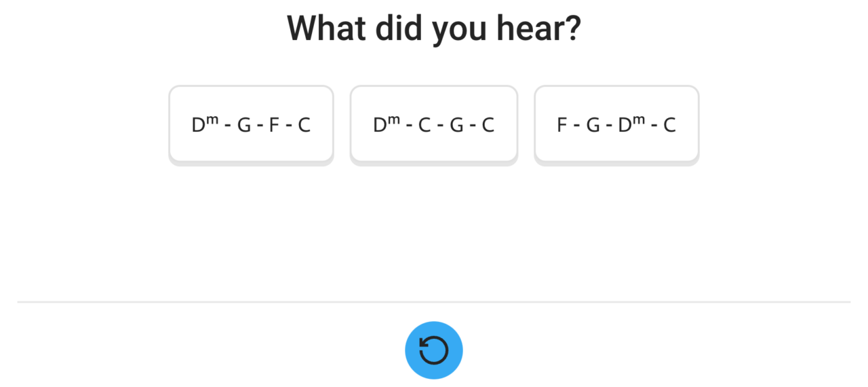Hit the round blue button to listen again
868x387 pixels.
pos(434,350)
